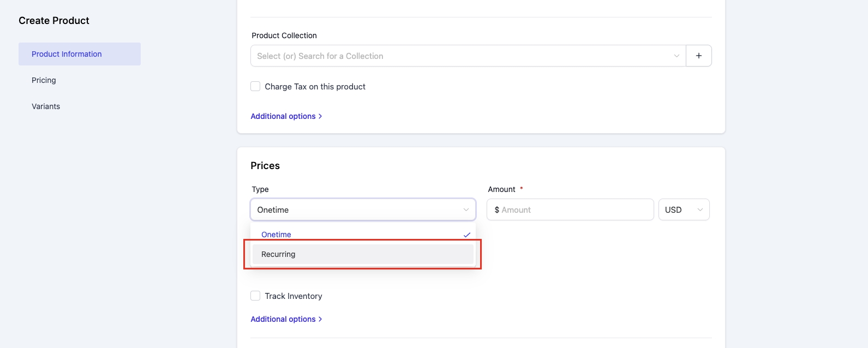Image resolution: width=868 pixels, height=348 pixels.
Task: Click the chevron arrow in the Product Collection field
Action: click(676, 56)
